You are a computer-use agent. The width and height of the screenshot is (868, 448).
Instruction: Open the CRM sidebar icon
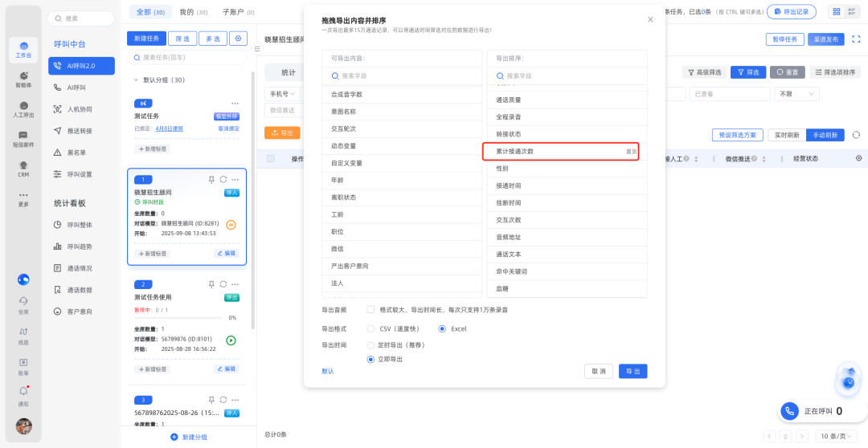coord(23,168)
